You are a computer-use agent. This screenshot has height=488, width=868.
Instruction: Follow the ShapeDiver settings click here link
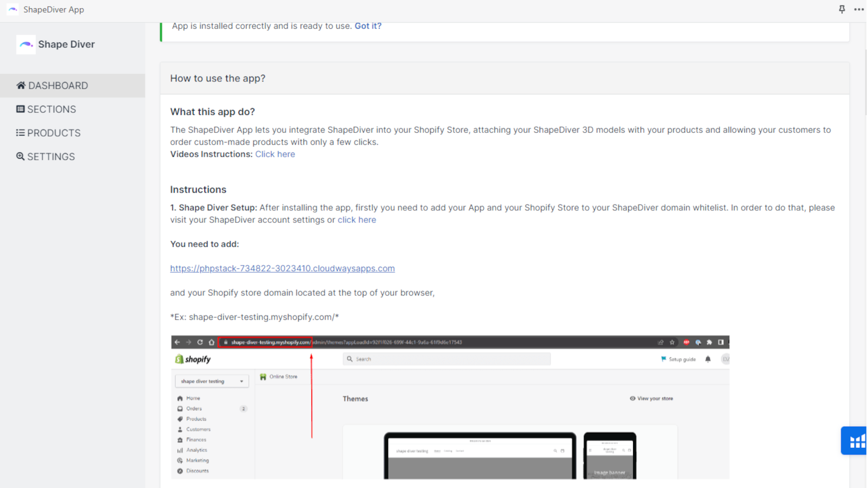(x=357, y=220)
